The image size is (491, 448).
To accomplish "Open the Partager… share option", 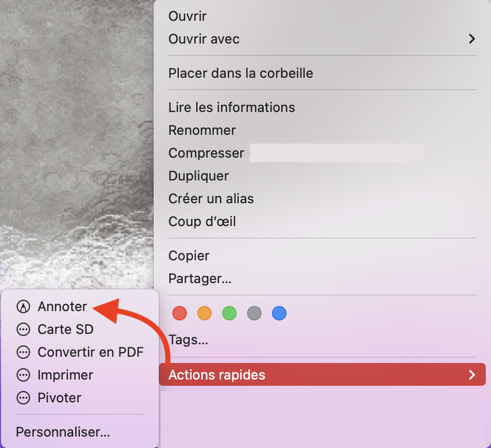I will 200,278.
